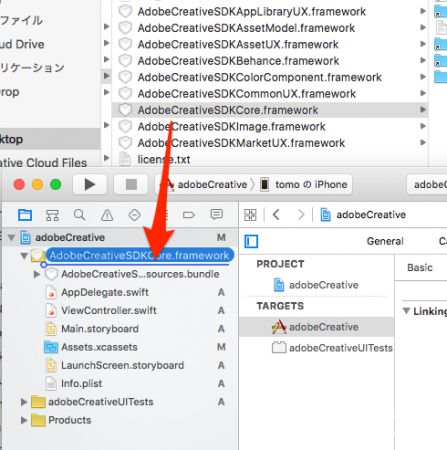
Task: Open the Report navigator speech bubble icon
Action: pyautogui.click(x=217, y=214)
